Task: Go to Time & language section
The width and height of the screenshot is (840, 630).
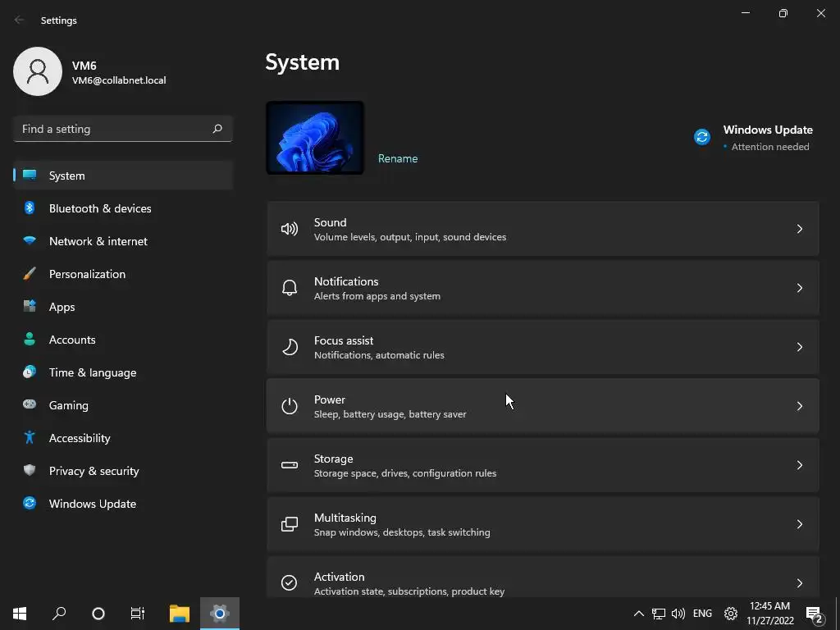Action: [93, 372]
